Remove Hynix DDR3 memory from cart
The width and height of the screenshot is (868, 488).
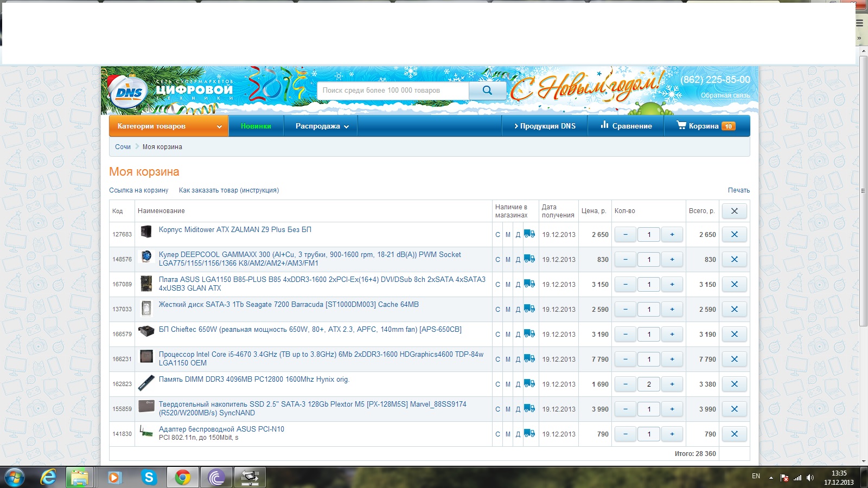(x=734, y=384)
